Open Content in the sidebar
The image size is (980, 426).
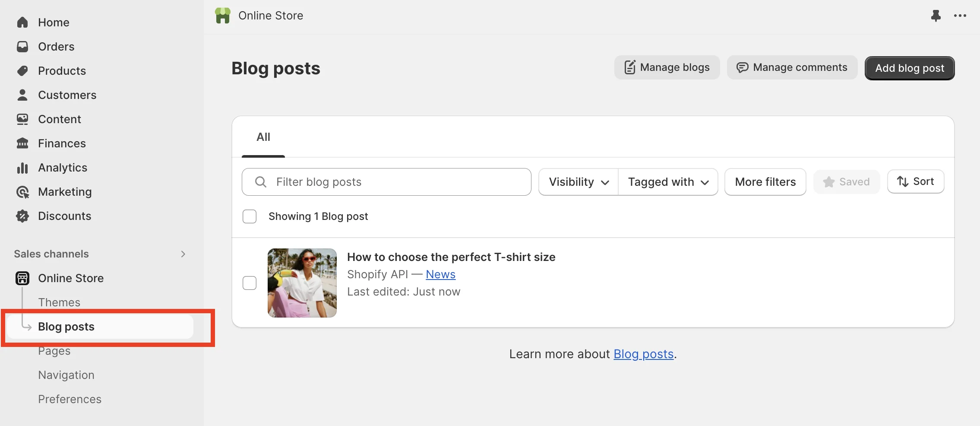pyautogui.click(x=60, y=119)
